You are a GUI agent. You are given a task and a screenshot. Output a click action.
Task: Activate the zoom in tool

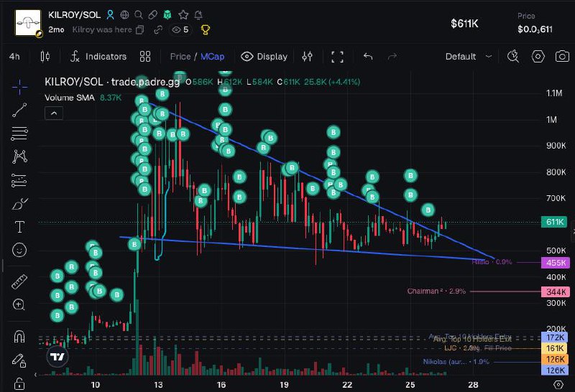(19, 305)
